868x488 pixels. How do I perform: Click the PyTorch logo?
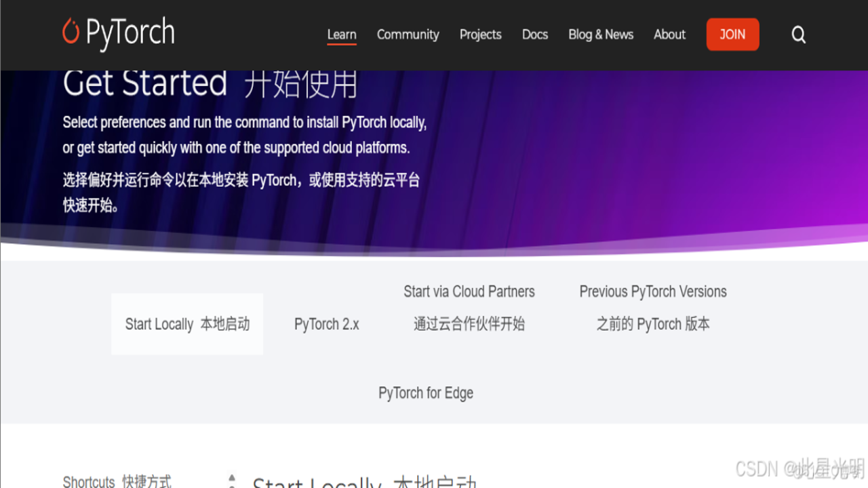(x=118, y=34)
